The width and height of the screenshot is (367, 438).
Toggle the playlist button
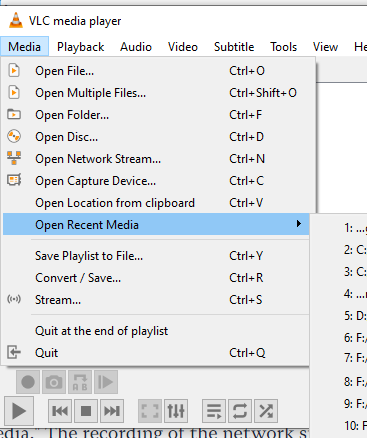point(214,411)
